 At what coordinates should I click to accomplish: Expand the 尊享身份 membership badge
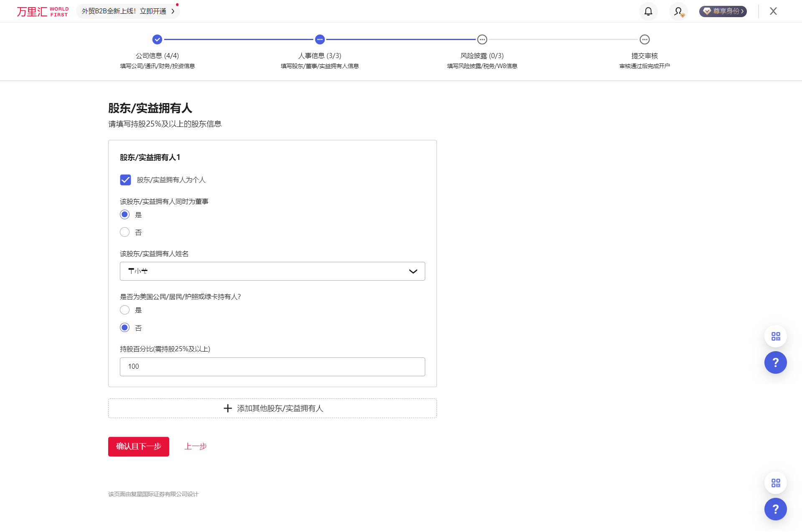pyautogui.click(x=723, y=11)
